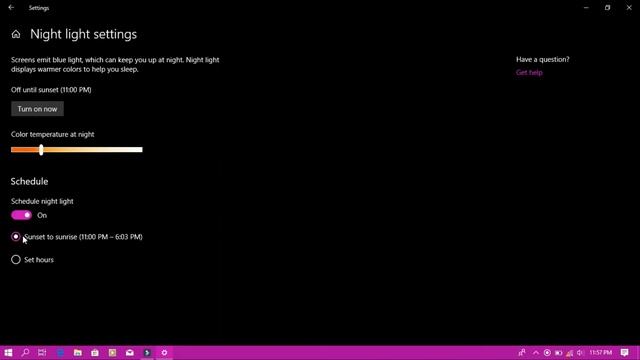Open the People icon in system tray

point(522,353)
